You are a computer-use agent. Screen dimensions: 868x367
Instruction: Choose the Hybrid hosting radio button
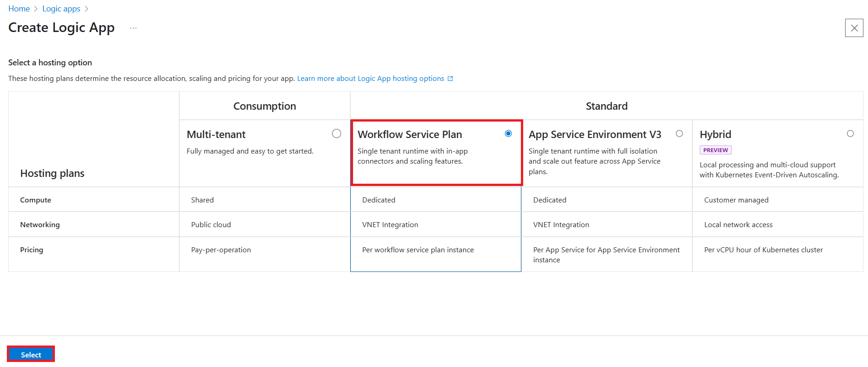click(850, 133)
